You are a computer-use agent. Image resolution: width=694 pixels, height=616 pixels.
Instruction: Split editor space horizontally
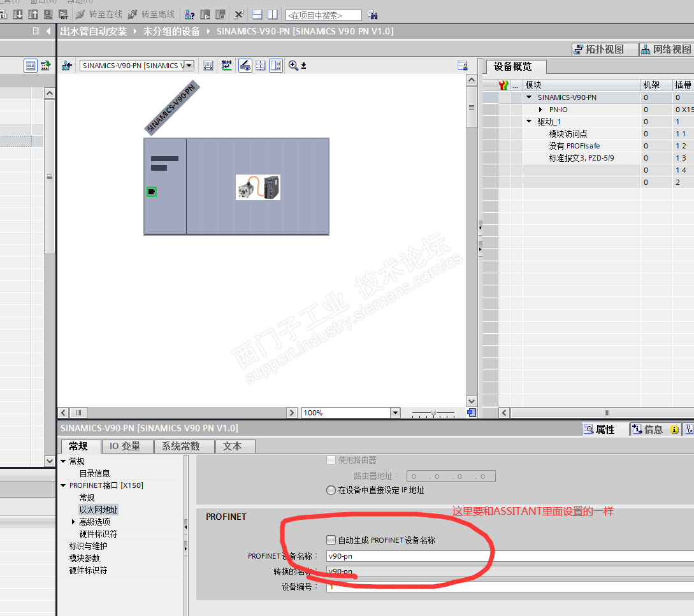point(257,15)
